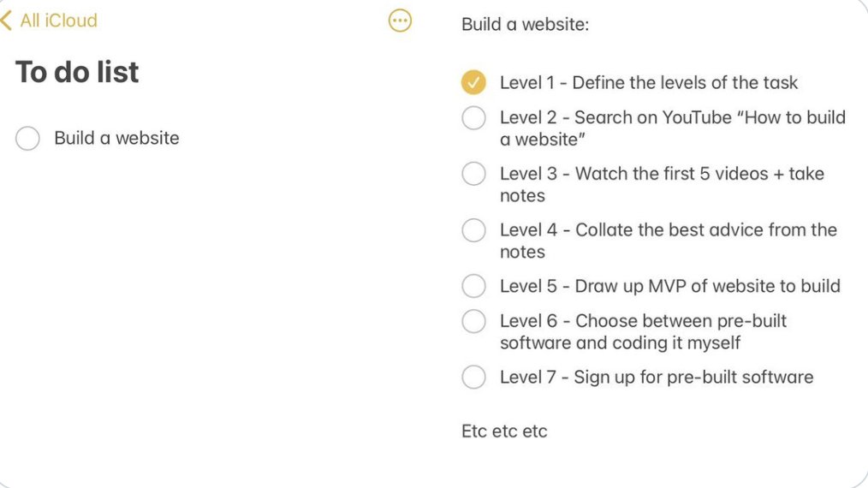Image resolution: width=868 pixels, height=488 pixels.
Task: Click Level 6 pre-built software text
Action: click(642, 331)
